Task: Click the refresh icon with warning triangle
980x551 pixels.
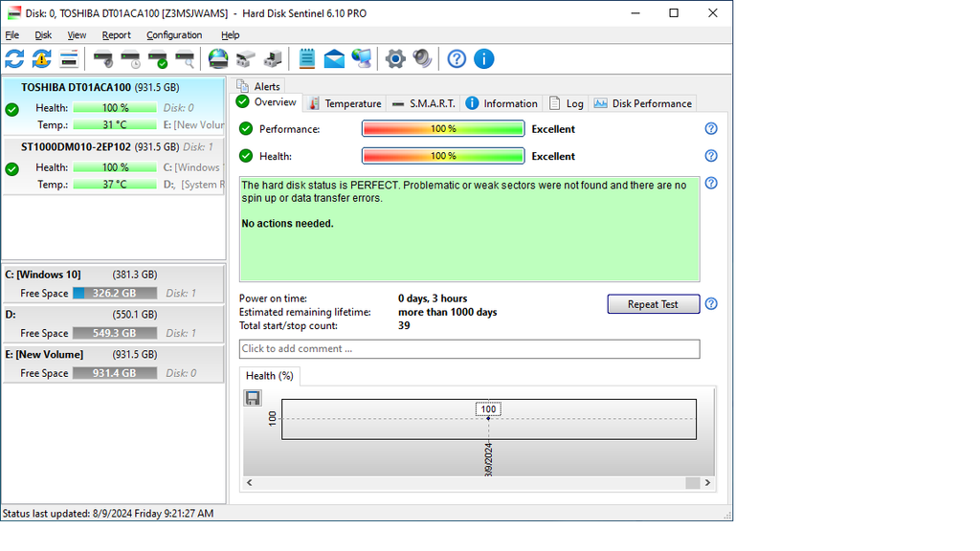Action: point(42,59)
